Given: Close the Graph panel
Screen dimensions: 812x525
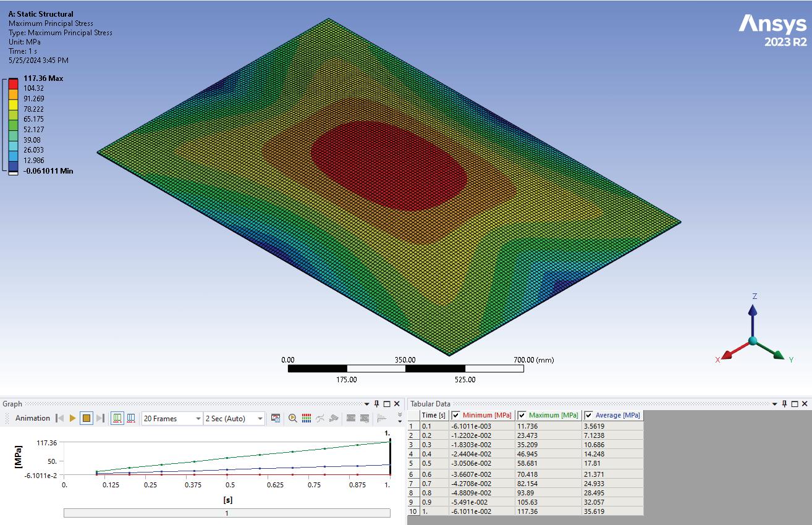Looking at the screenshot, I should [397, 404].
